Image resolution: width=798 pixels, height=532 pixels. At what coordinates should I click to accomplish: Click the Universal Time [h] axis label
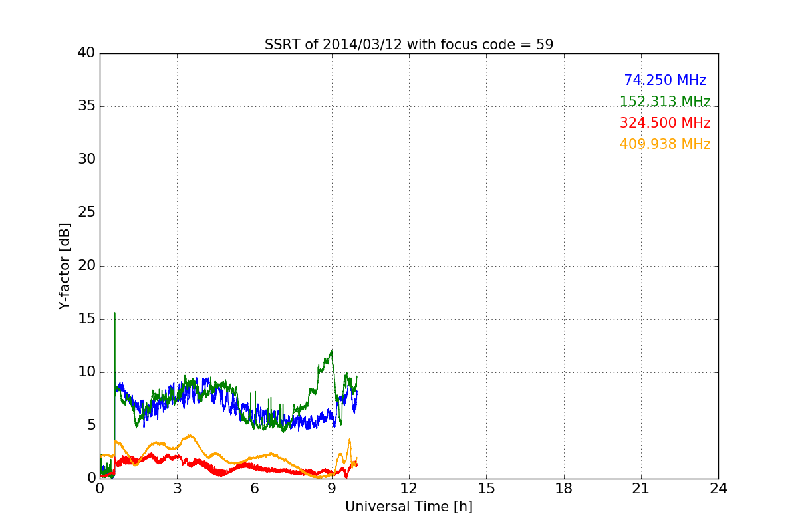pos(409,507)
